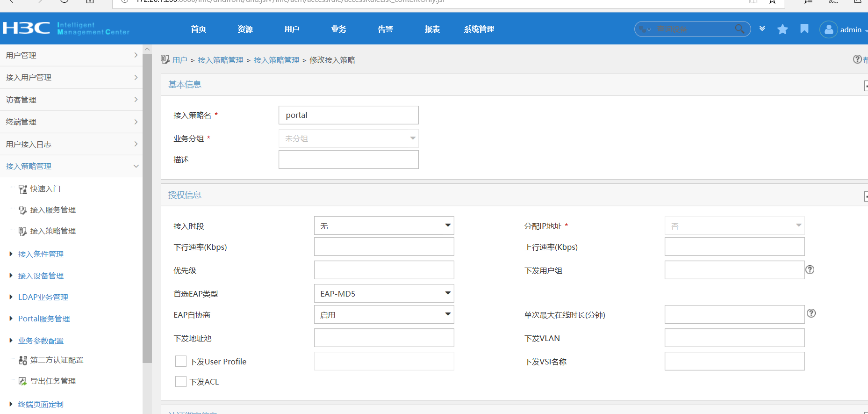Viewport: 868px width, 414px height.
Task: Expand the 接入用户管理 sidebar section
Action: [x=71, y=78]
